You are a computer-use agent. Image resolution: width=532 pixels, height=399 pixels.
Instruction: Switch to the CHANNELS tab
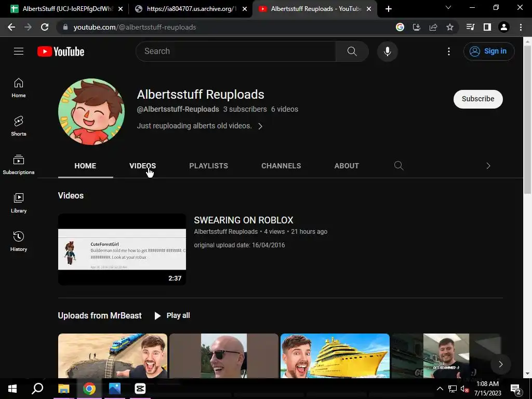click(x=281, y=166)
